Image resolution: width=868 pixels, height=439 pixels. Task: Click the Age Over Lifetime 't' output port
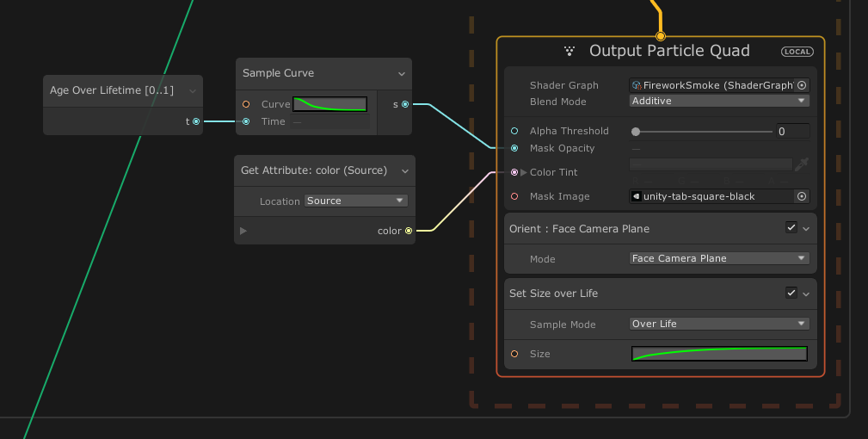(196, 121)
